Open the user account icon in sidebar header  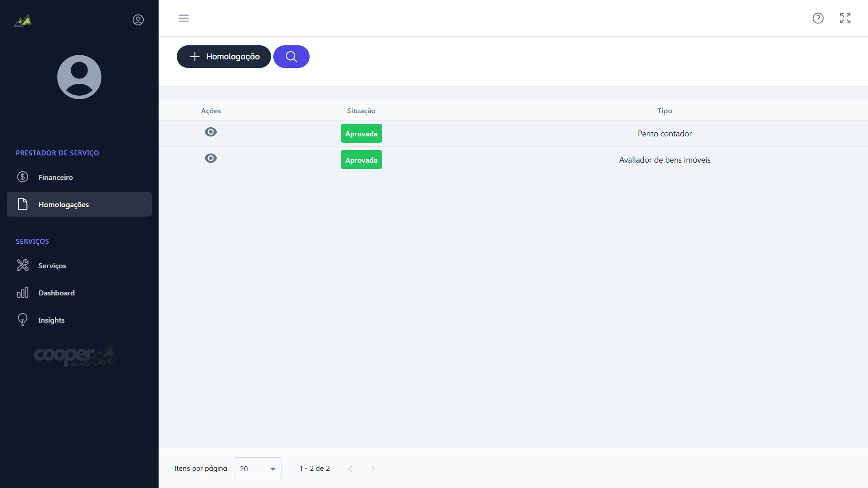[138, 20]
